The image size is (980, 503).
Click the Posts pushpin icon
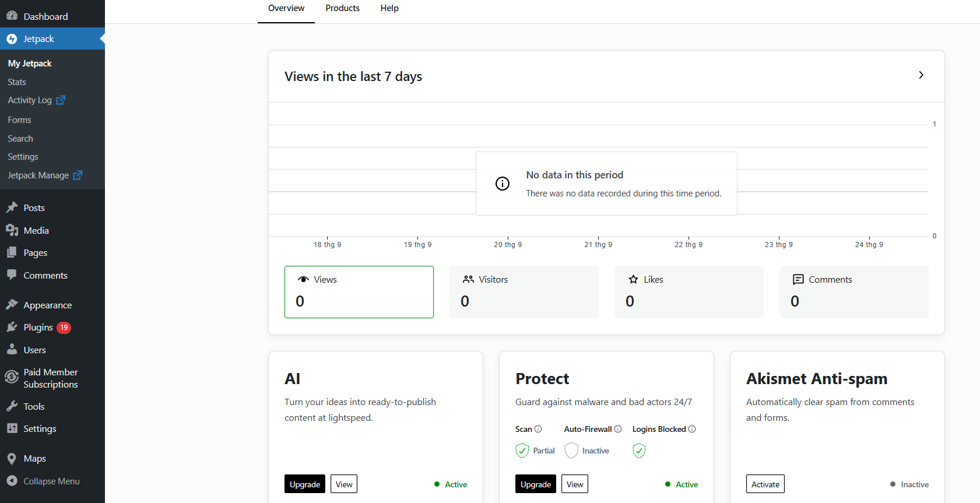[x=12, y=207]
